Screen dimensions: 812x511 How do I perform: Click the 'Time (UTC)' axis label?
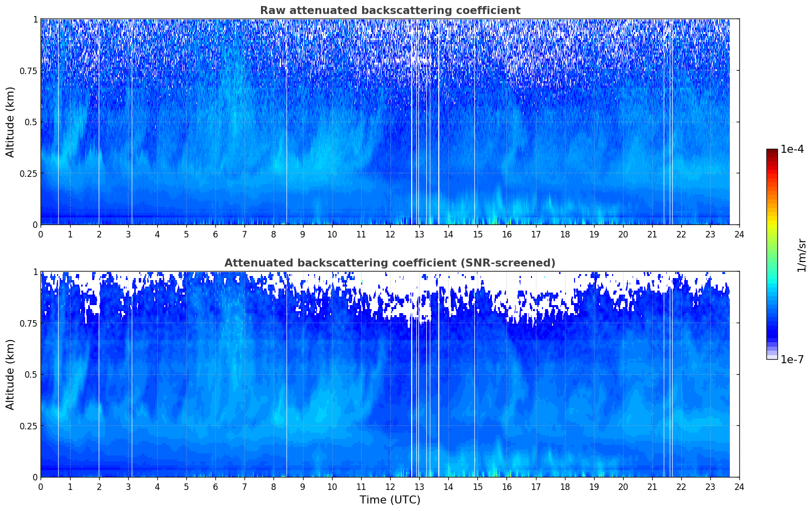pyautogui.click(x=390, y=500)
